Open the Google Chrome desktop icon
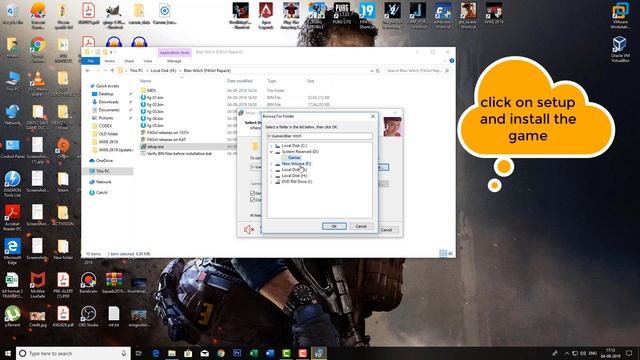Screen dimensions: 640x360 [38, 50]
